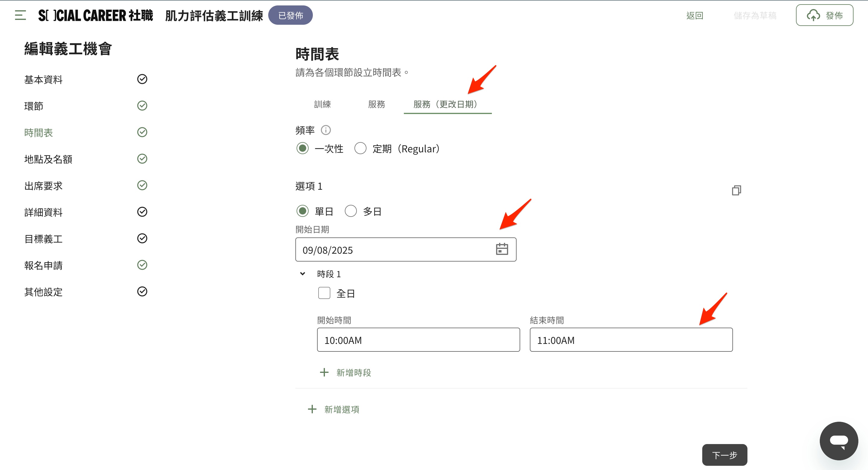
Task: Click the 下一步 button
Action: (x=724, y=455)
